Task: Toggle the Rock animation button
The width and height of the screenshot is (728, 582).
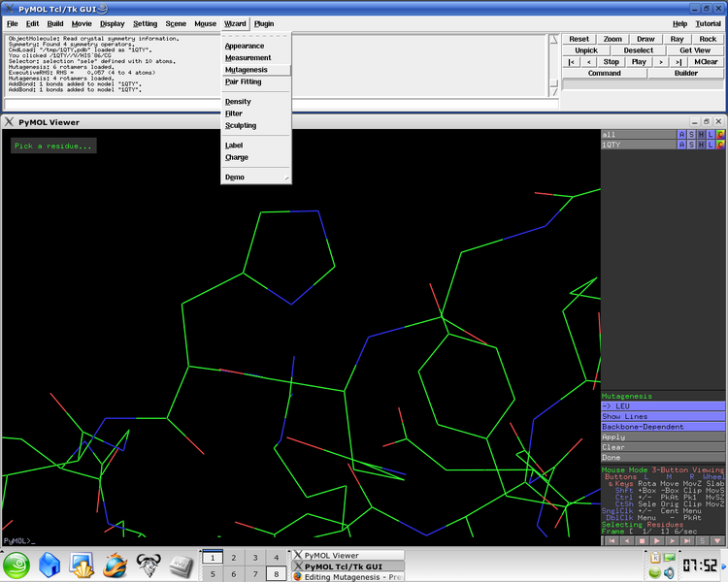Action: (x=707, y=39)
